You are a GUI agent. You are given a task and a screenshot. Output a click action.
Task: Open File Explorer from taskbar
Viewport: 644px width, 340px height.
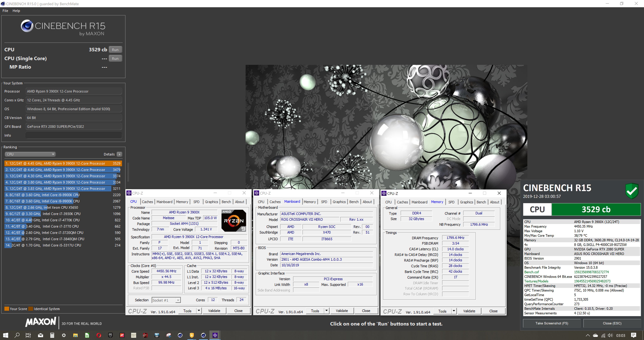coord(75,335)
